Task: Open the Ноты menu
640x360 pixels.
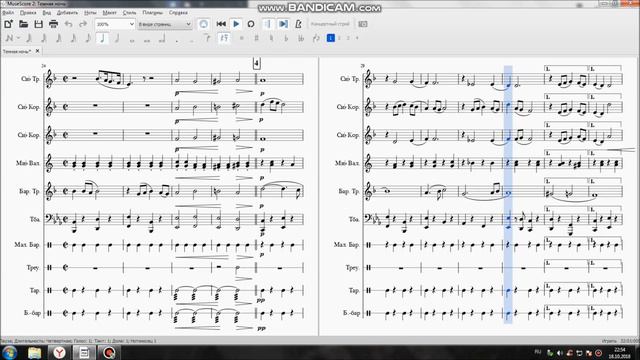Action: pyautogui.click(x=90, y=13)
